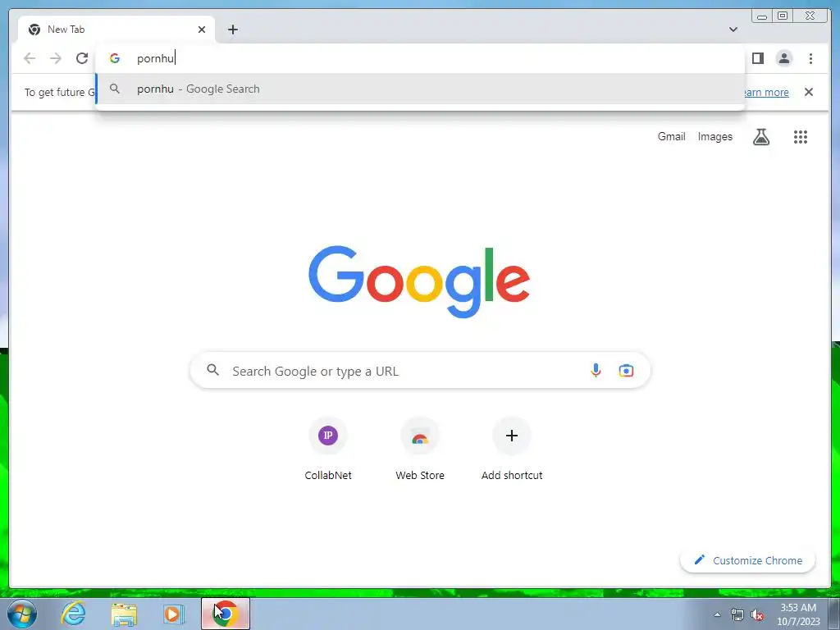Click the Google G icon in address bar
The height and width of the screenshot is (630, 840).
[x=115, y=58]
